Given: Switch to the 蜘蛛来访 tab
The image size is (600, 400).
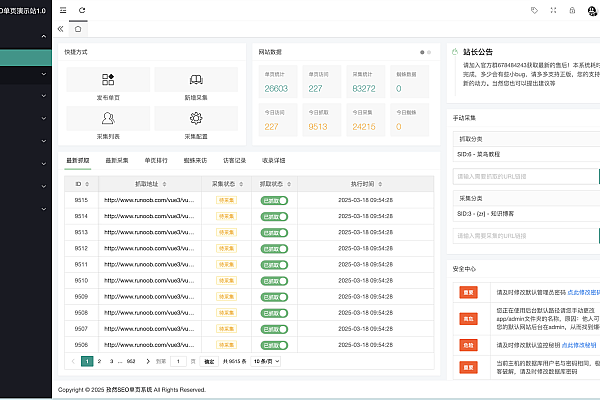Looking at the screenshot, I should [195, 160].
